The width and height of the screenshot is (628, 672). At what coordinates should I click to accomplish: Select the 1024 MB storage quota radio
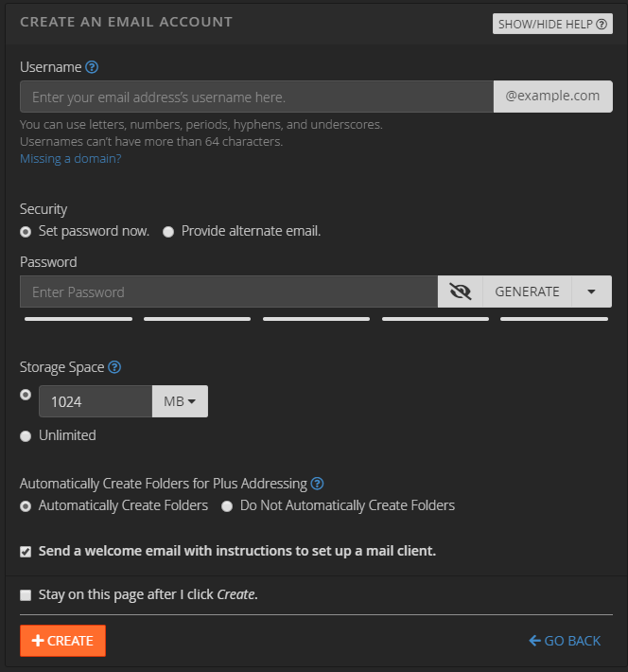tap(26, 395)
